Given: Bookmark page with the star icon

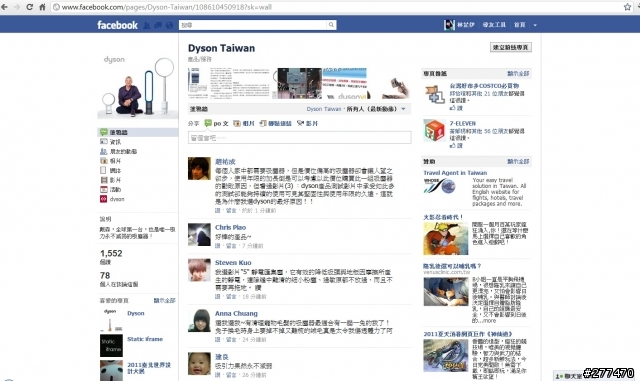Looking at the screenshot, I should (x=627, y=7).
